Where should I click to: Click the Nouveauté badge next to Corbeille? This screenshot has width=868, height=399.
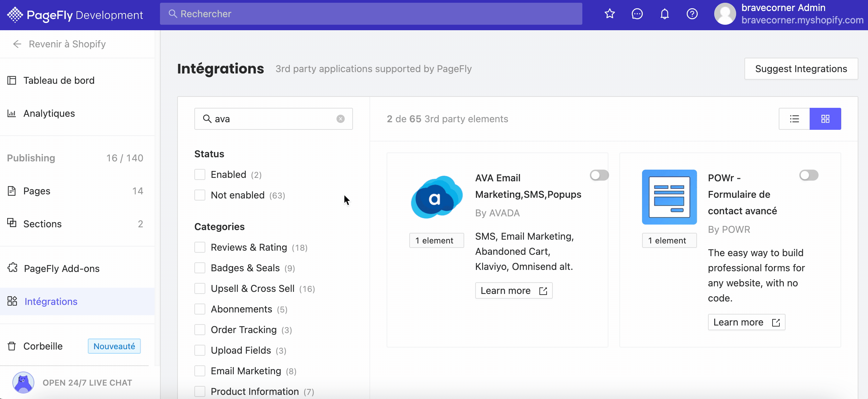click(114, 346)
